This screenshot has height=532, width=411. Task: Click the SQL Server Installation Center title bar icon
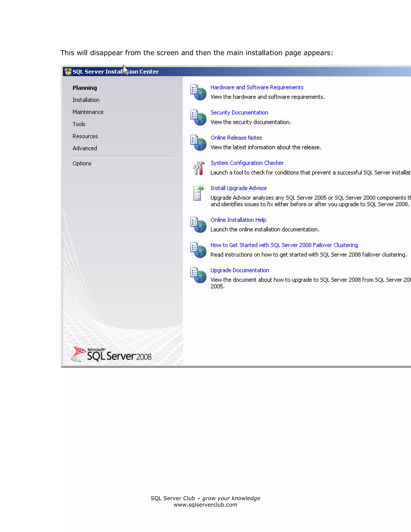(68, 72)
